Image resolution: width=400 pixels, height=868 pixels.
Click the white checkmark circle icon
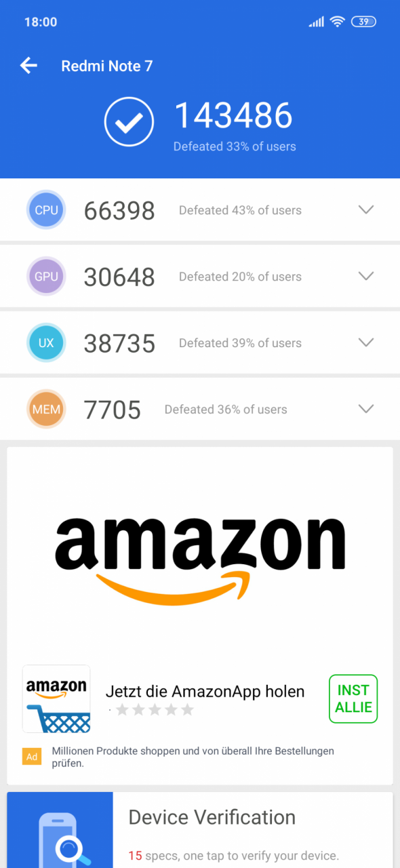[129, 122]
